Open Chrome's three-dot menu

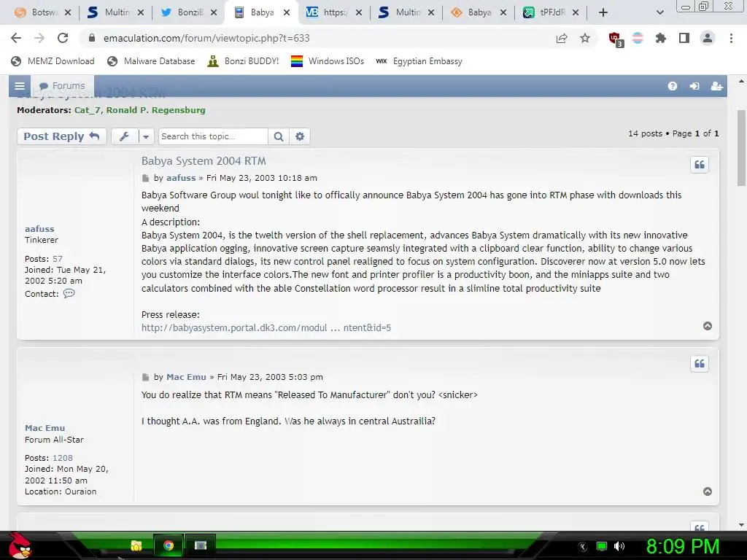(731, 38)
